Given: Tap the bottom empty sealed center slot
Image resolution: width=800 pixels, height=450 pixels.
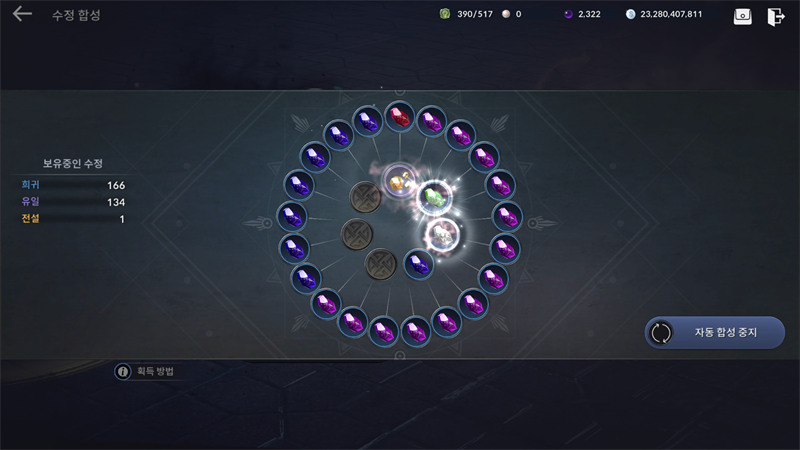Looking at the screenshot, I should (x=381, y=264).
